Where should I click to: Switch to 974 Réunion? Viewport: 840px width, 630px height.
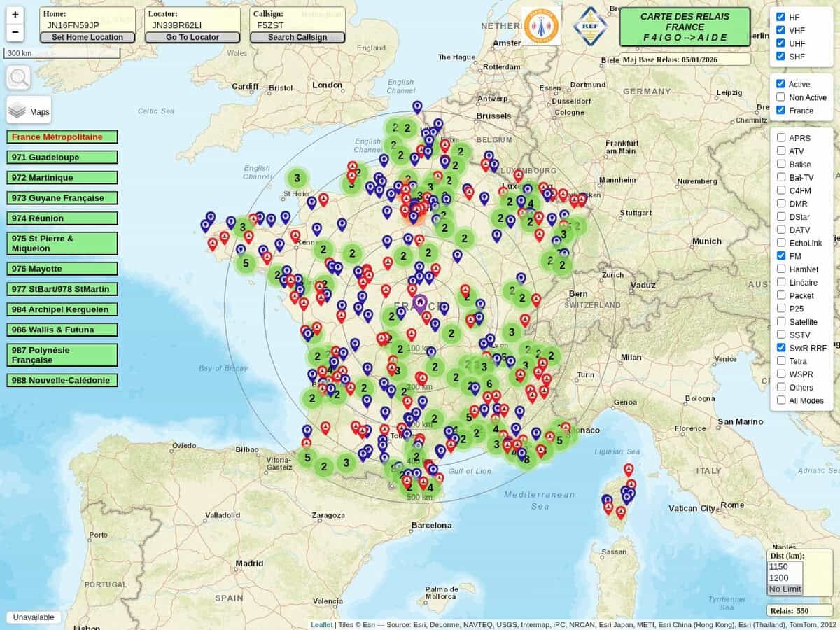pyautogui.click(x=62, y=218)
